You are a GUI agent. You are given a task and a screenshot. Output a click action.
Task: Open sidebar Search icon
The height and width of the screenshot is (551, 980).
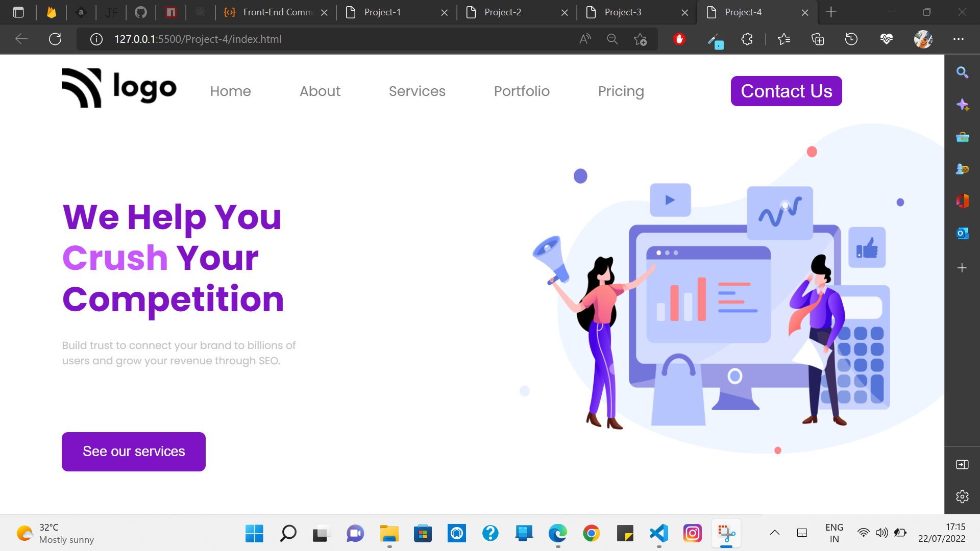(962, 72)
